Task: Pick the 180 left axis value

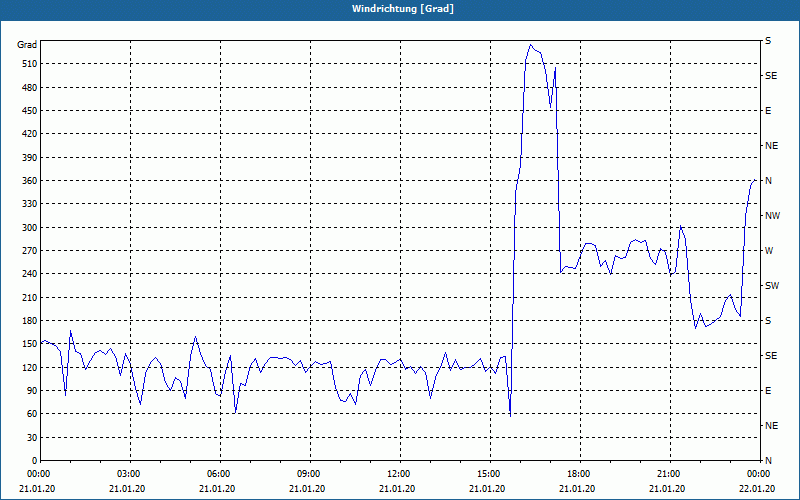Action: click(x=30, y=321)
